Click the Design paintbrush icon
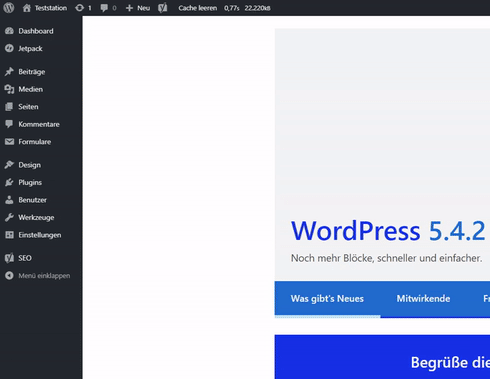The width and height of the screenshot is (490, 379). pos(9,165)
